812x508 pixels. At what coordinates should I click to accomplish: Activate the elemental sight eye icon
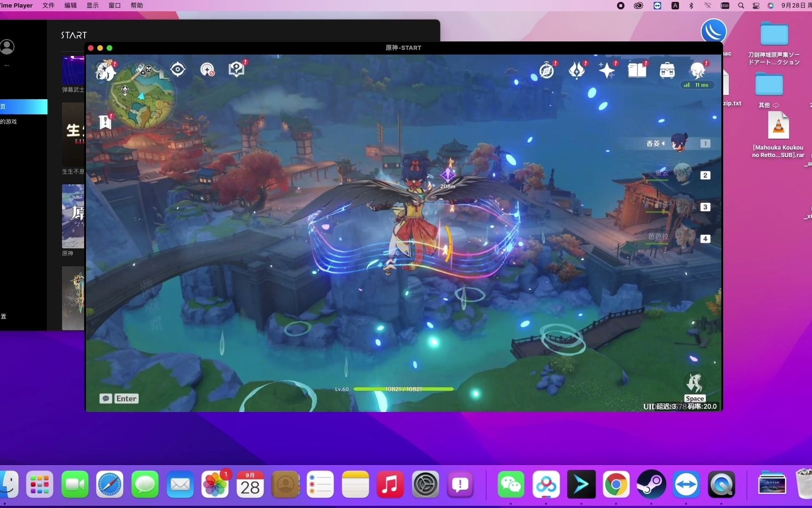[x=178, y=70]
